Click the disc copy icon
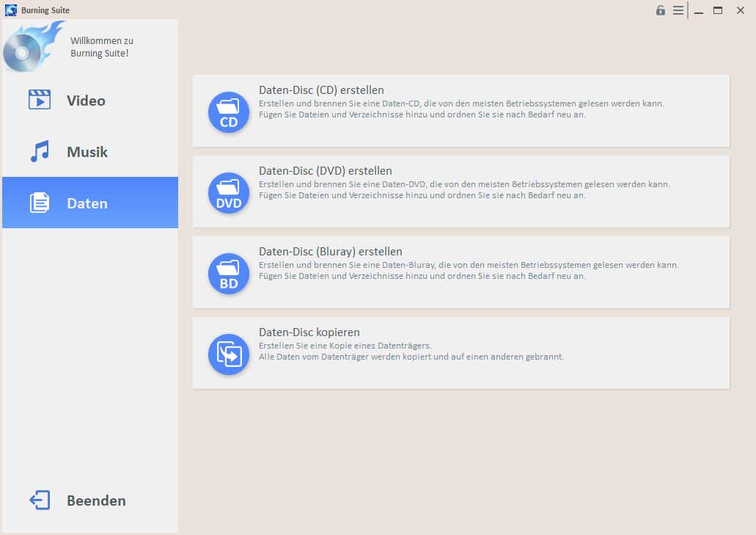 (229, 354)
